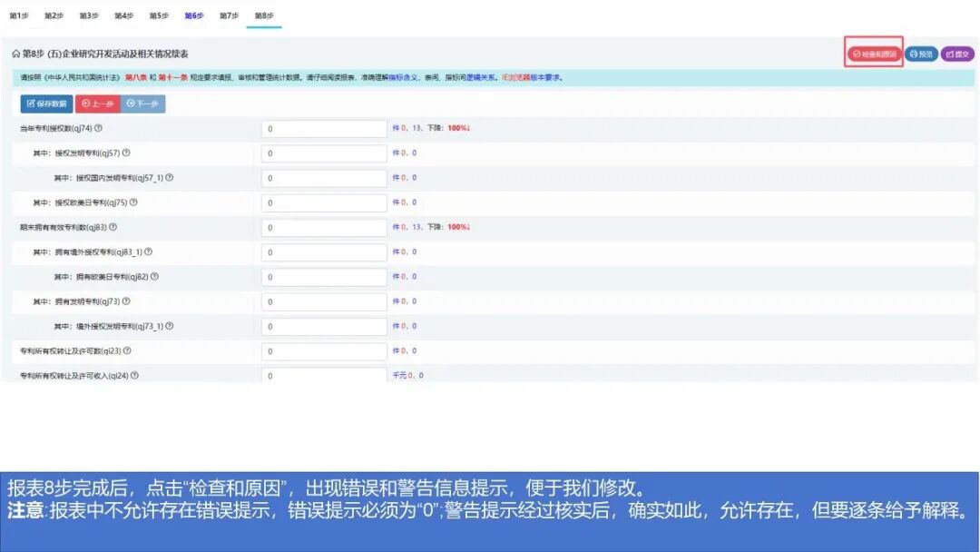Click the input field for 当年专利授权数(qj74)
The height and width of the screenshot is (552, 980).
pos(322,128)
